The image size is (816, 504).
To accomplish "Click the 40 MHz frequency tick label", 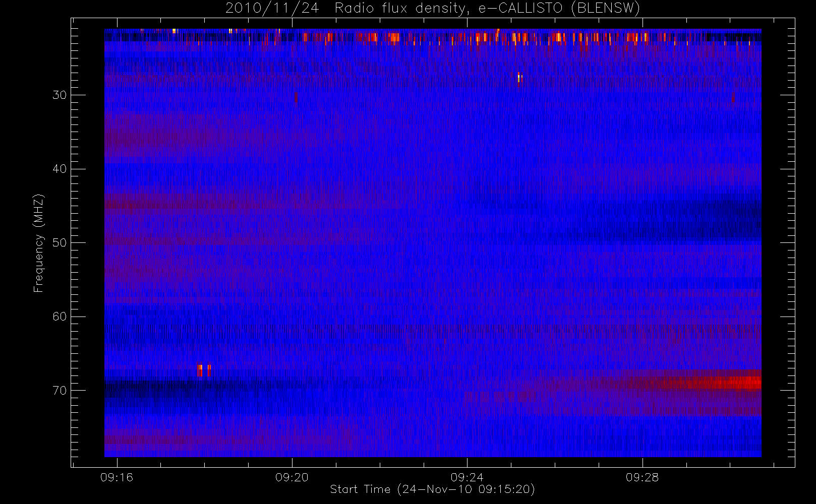I will point(60,169).
